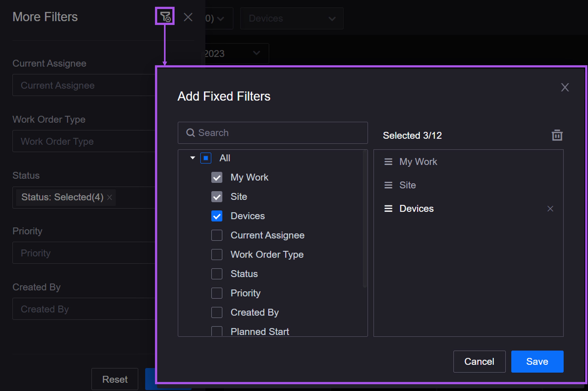This screenshot has width=588, height=391.
Task: Uncheck the Devices checkbox
Action: pos(217,216)
